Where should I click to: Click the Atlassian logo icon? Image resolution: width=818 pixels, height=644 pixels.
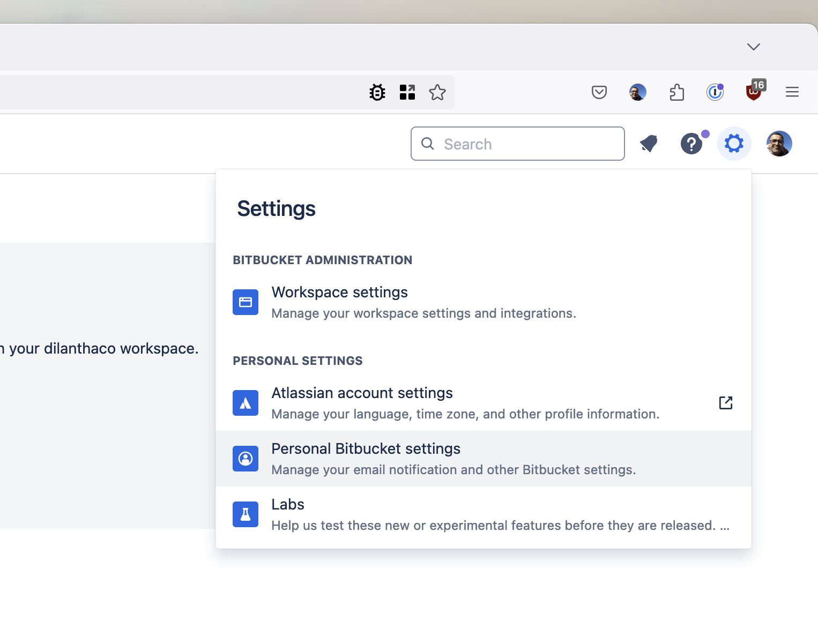coord(246,403)
